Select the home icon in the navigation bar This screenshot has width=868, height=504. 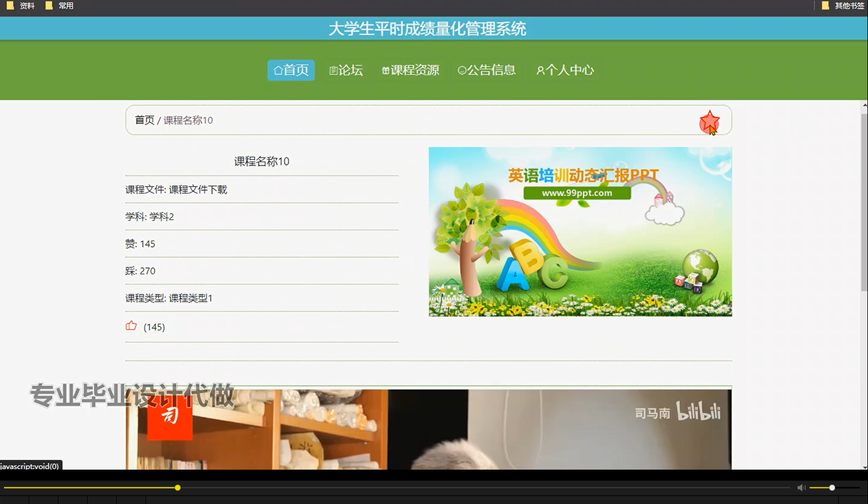point(277,70)
